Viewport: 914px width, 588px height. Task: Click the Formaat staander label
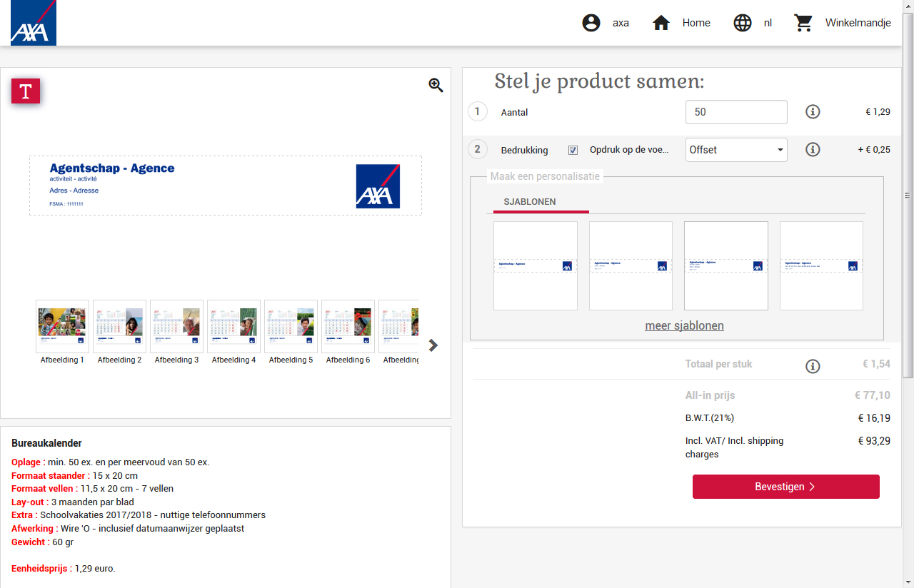pyautogui.click(x=51, y=475)
